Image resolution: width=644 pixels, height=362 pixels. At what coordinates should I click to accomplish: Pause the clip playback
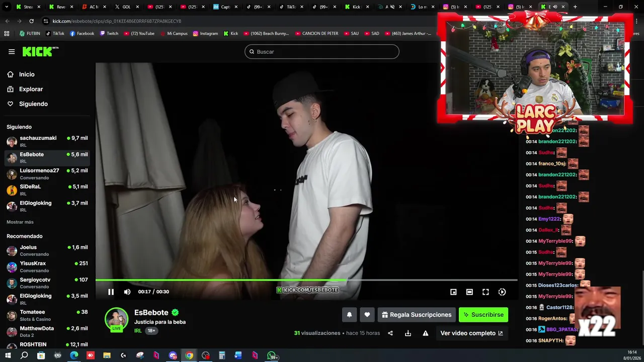[111, 292]
